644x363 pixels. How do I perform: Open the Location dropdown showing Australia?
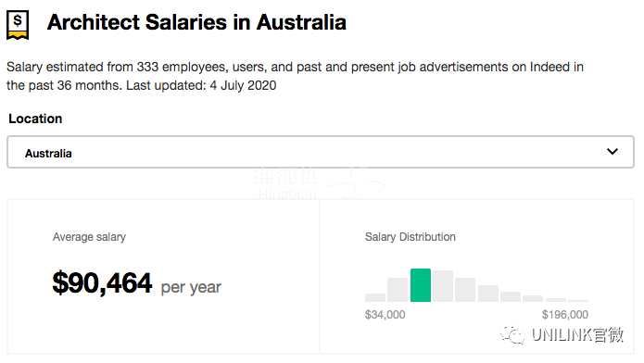tap(321, 152)
